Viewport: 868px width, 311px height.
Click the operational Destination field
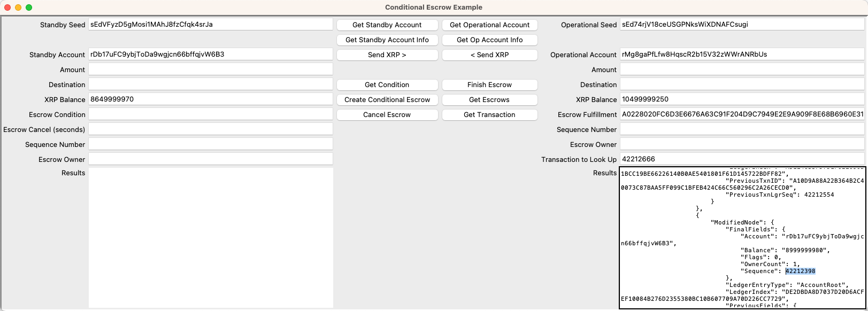point(742,84)
